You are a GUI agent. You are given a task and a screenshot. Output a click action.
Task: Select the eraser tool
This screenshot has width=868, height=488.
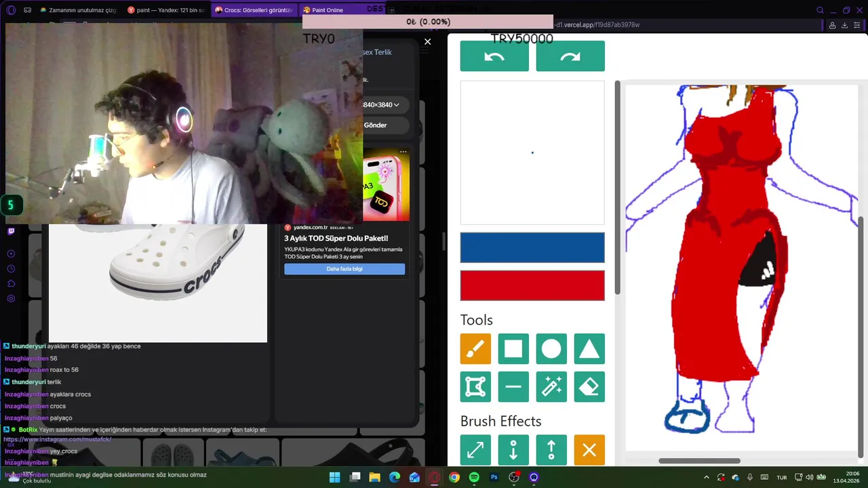(x=589, y=387)
